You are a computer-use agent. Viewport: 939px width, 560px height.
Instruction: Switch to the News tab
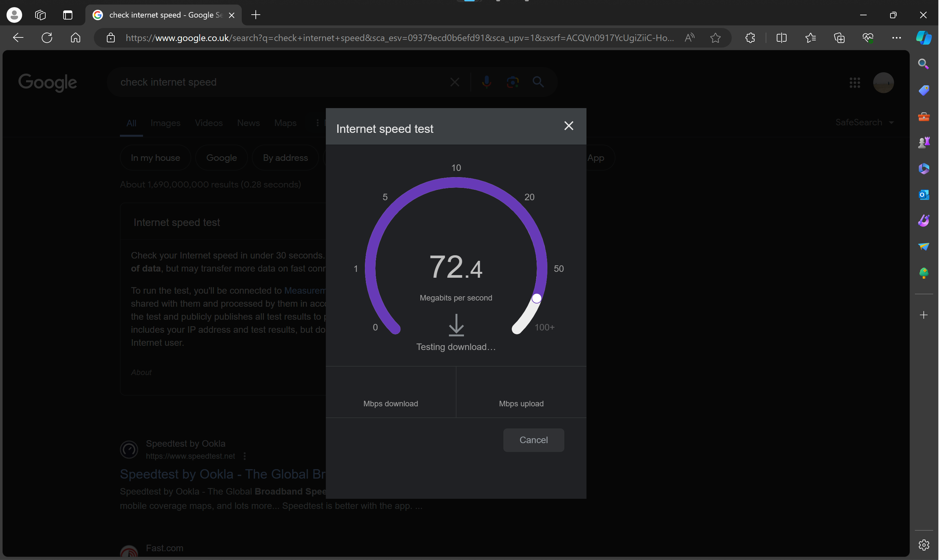click(249, 123)
